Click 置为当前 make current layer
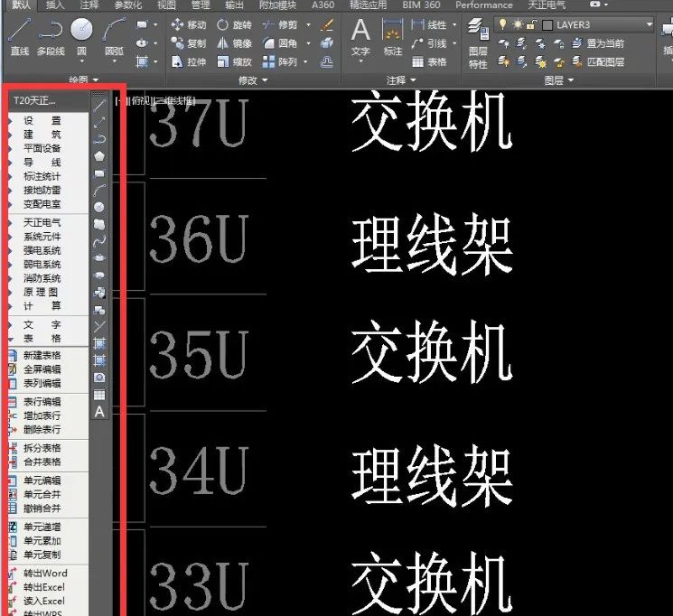673x616 pixels. (x=598, y=43)
